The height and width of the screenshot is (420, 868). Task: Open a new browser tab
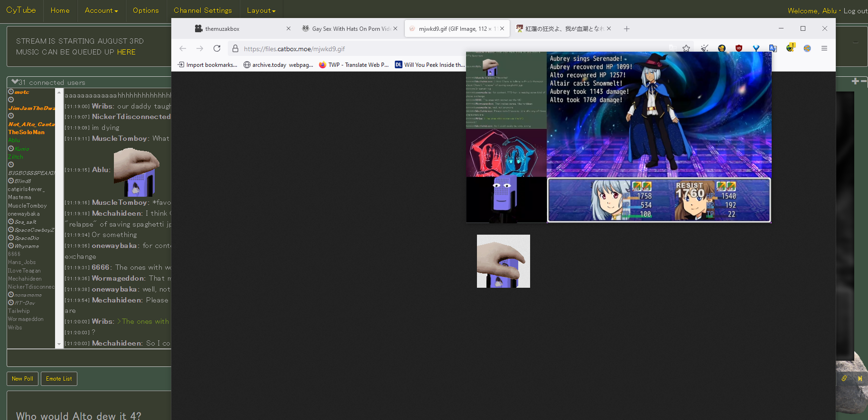pos(626,29)
